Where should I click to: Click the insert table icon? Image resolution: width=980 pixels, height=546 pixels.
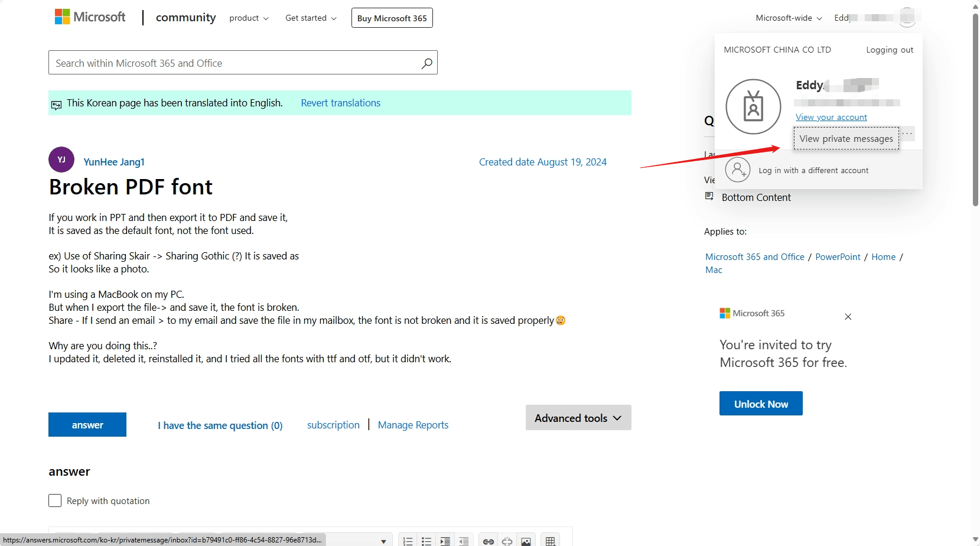[551, 541]
